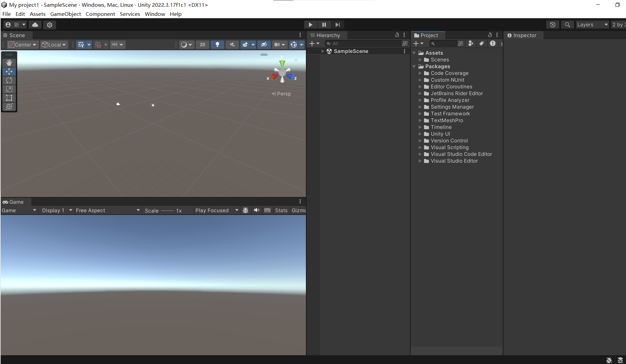This screenshot has height=364, width=626.
Task: Open the Display 1 dropdown
Action: point(57,211)
